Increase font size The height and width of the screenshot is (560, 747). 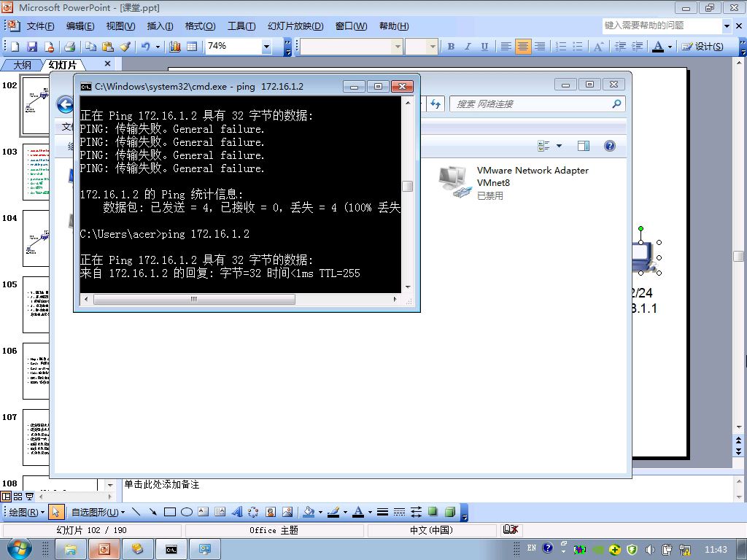[x=598, y=46]
